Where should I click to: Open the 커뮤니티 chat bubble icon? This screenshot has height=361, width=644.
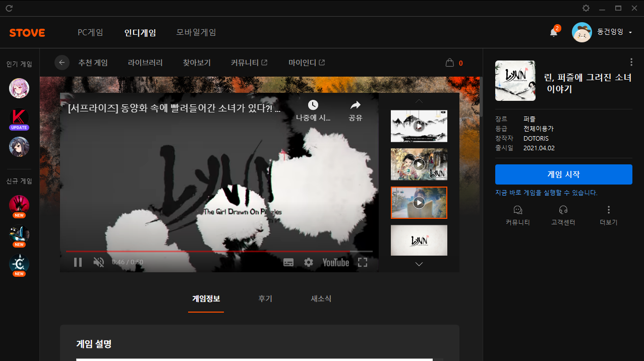pos(517,210)
